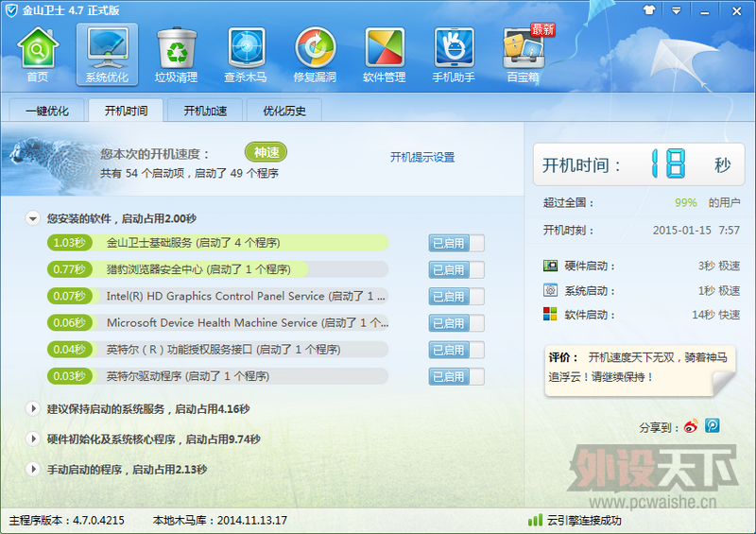Screen dimensions: 756x534
Task: Share via the blue Tencent icon
Action: [713, 425]
